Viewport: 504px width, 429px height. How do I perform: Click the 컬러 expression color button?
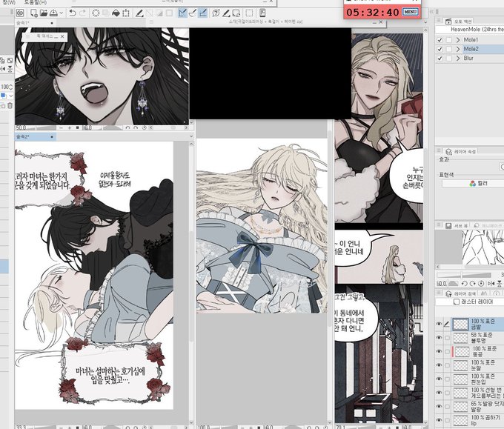tap(473, 184)
